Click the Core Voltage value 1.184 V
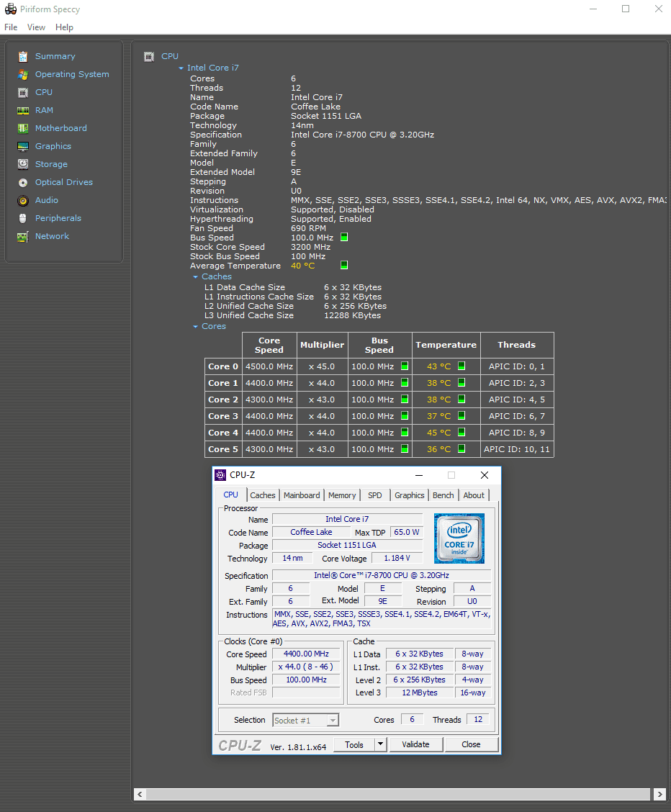The height and width of the screenshot is (812, 671). click(397, 559)
